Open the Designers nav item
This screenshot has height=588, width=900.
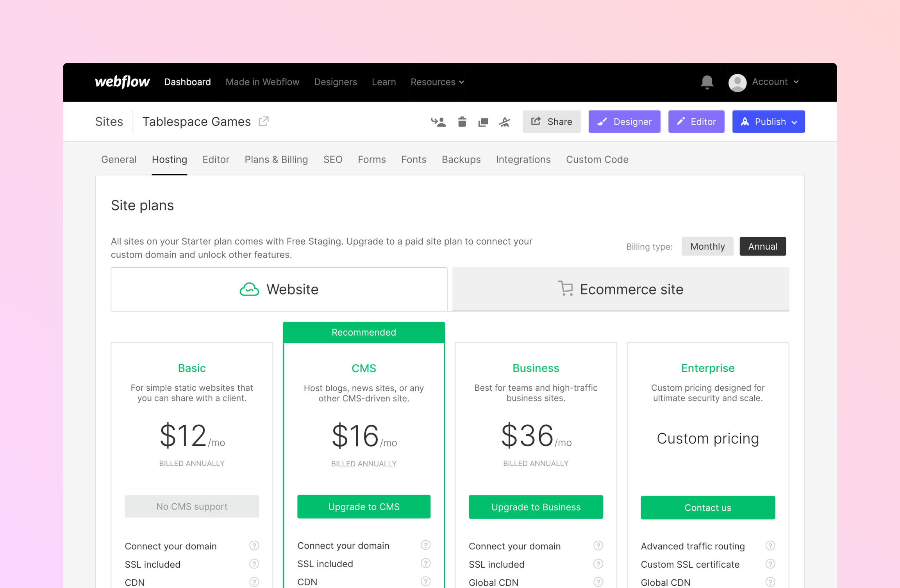336,82
